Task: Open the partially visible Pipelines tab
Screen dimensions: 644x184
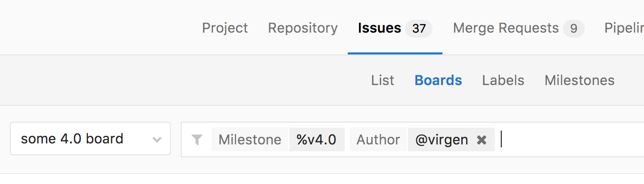Action: point(624,28)
